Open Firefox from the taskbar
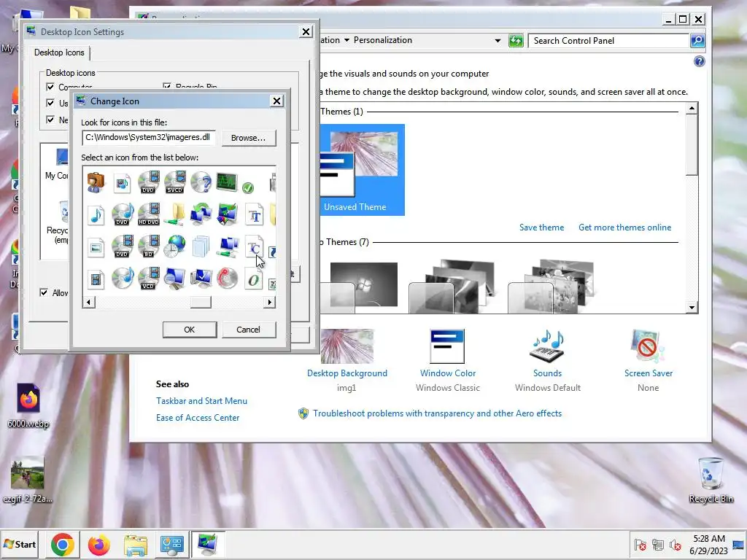Screen dimensions: 747x560 [x=99, y=544]
